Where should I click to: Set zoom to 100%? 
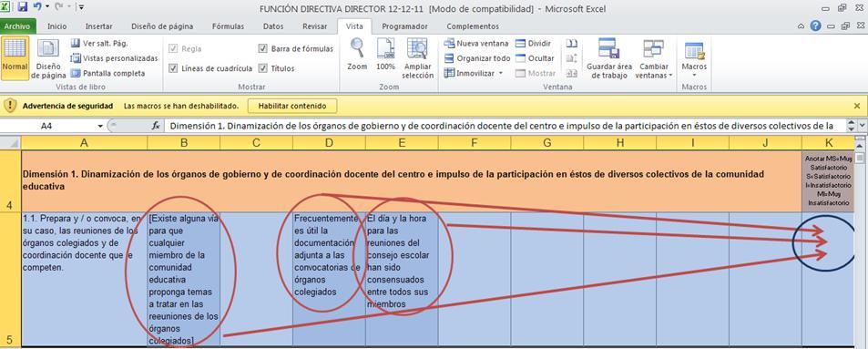pos(385,54)
